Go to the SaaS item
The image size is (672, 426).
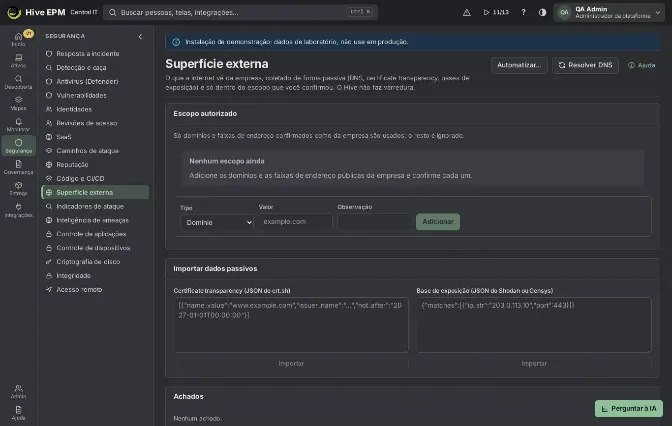pyautogui.click(x=95, y=137)
